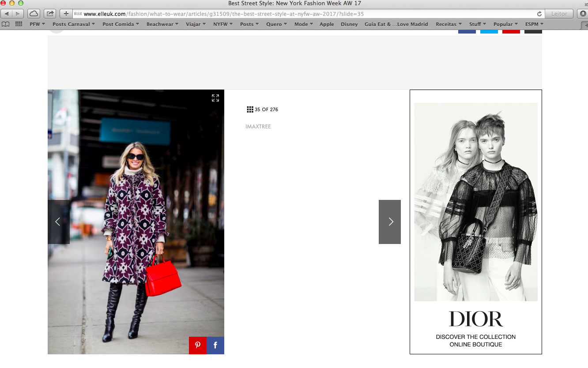Expand the photo to fullscreen
The height and width of the screenshot is (368, 588).
pyautogui.click(x=215, y=98)
